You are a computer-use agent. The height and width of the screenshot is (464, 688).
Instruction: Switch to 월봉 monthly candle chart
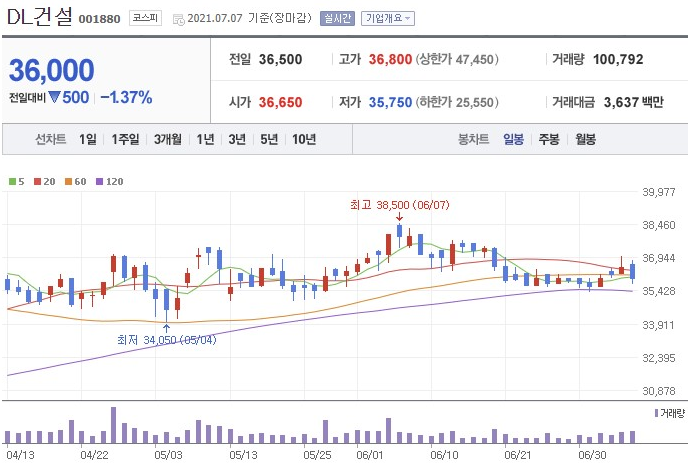pos(585,139)
